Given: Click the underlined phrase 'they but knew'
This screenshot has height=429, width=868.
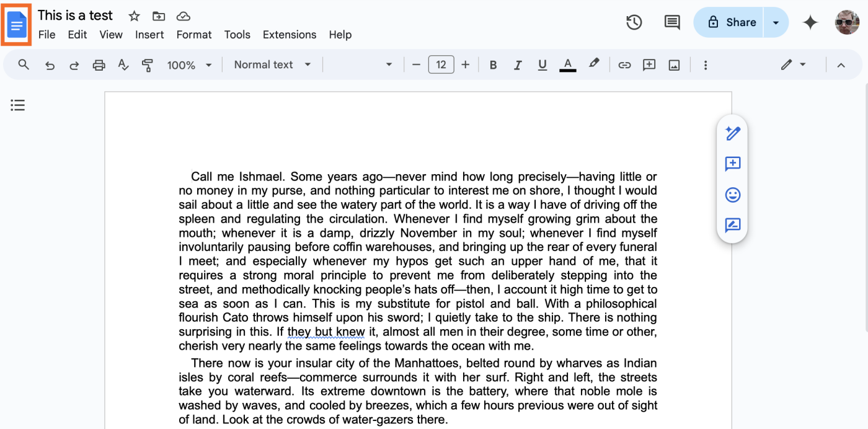Looking at the screenshot, I should click(326, 332).
